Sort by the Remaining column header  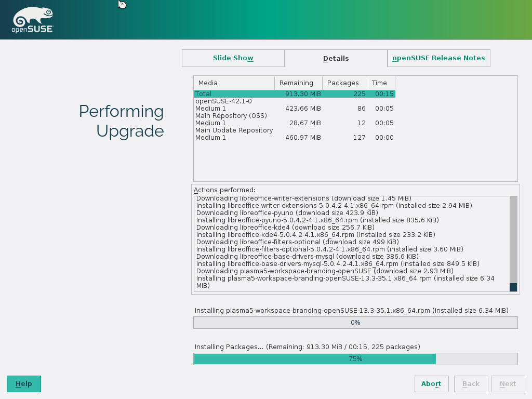(298, 83)
